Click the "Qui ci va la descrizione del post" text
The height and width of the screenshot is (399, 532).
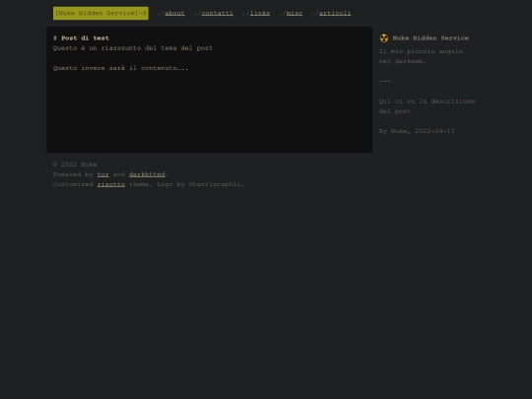[x=427, y=106]
